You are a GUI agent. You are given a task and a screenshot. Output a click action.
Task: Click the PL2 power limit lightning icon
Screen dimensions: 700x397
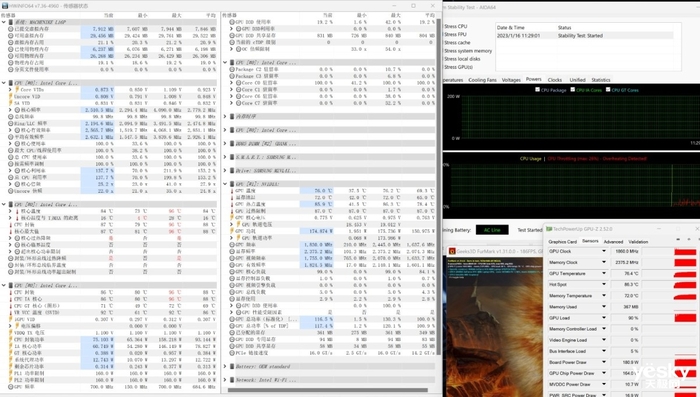click(11, 380)
